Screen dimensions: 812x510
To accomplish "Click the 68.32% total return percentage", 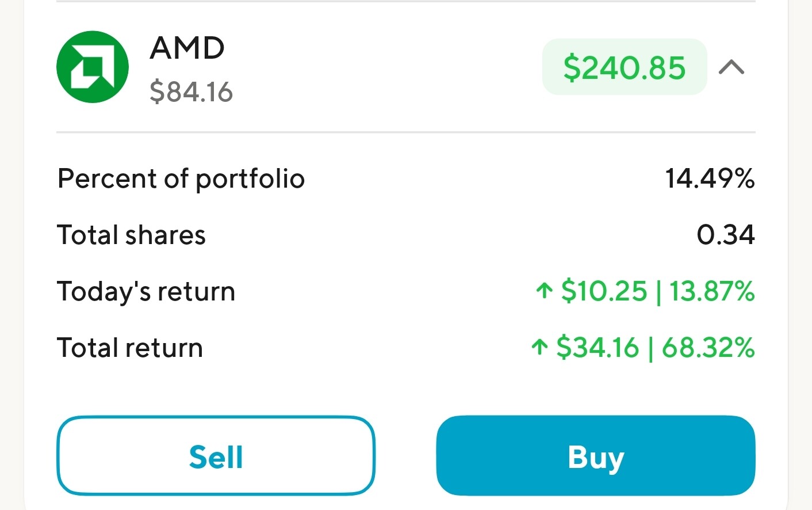I will point(708,348).
